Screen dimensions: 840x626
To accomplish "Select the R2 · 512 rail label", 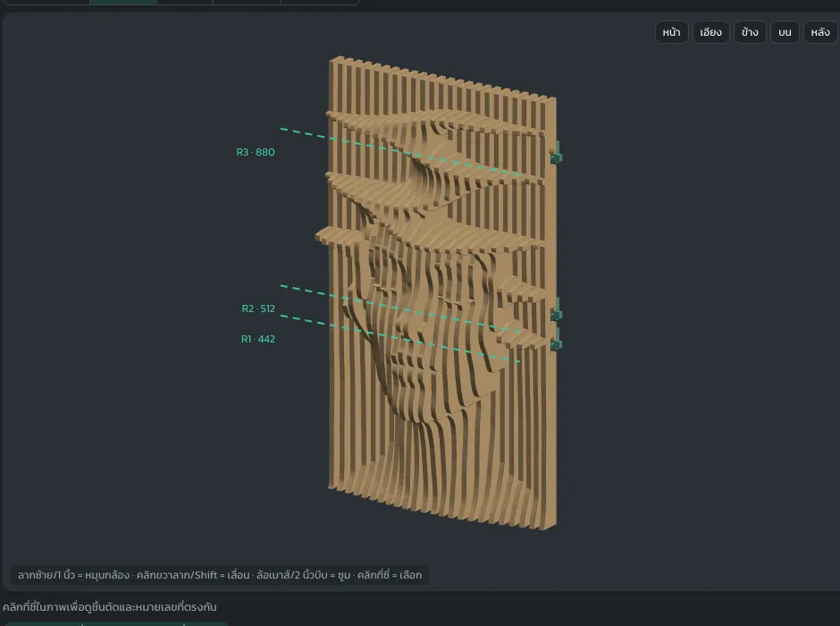I will pyautogui.click(x=258, y=309).
